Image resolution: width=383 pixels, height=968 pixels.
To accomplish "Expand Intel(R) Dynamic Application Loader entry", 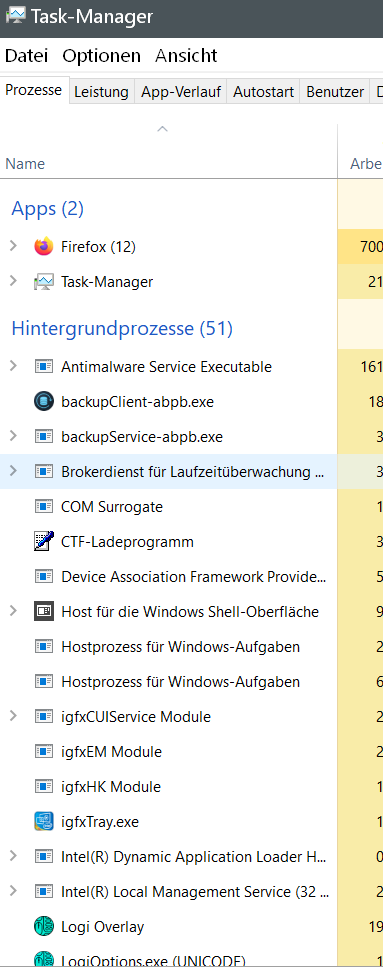I will click(13, 856).
